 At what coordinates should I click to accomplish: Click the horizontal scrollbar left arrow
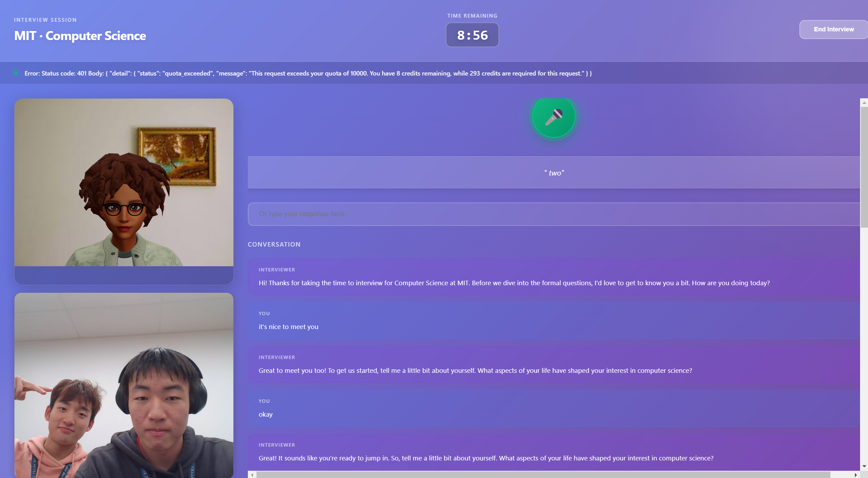coord(252,475)
